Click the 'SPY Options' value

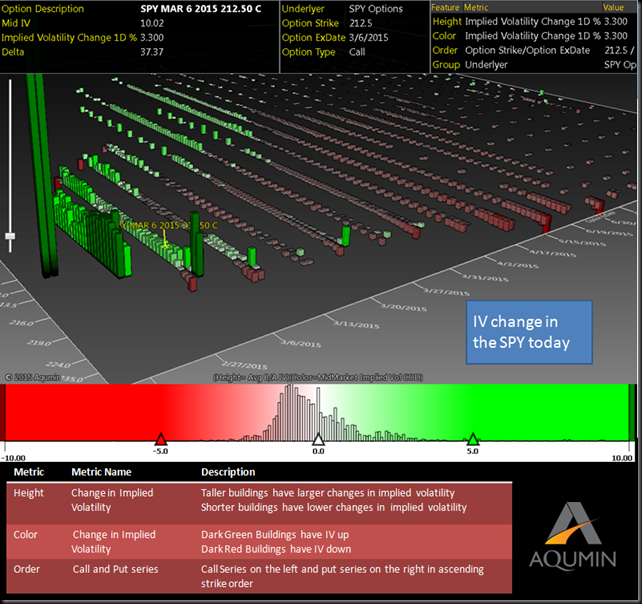375,9
